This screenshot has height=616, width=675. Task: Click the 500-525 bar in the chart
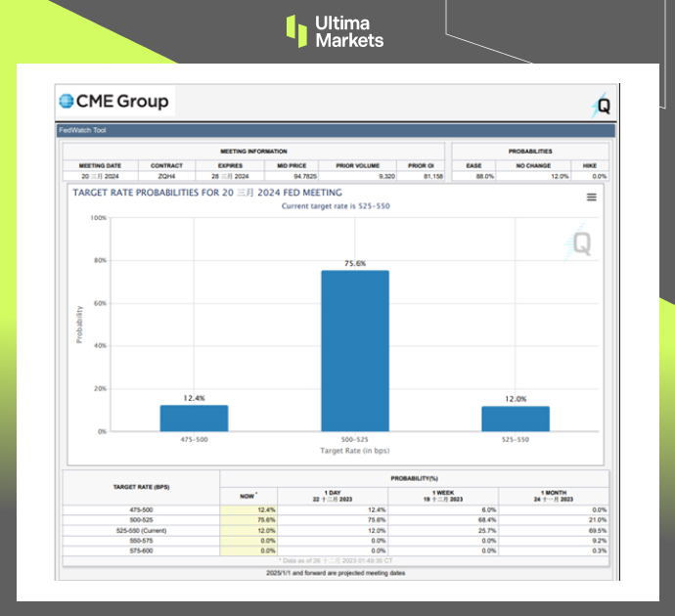pos(355,350)
